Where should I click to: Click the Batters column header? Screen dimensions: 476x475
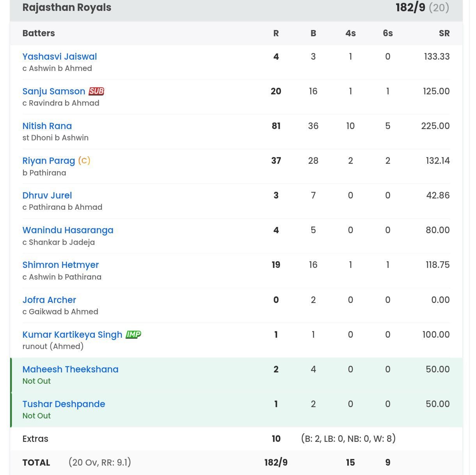pyautogui.click(x=39, y=33)
